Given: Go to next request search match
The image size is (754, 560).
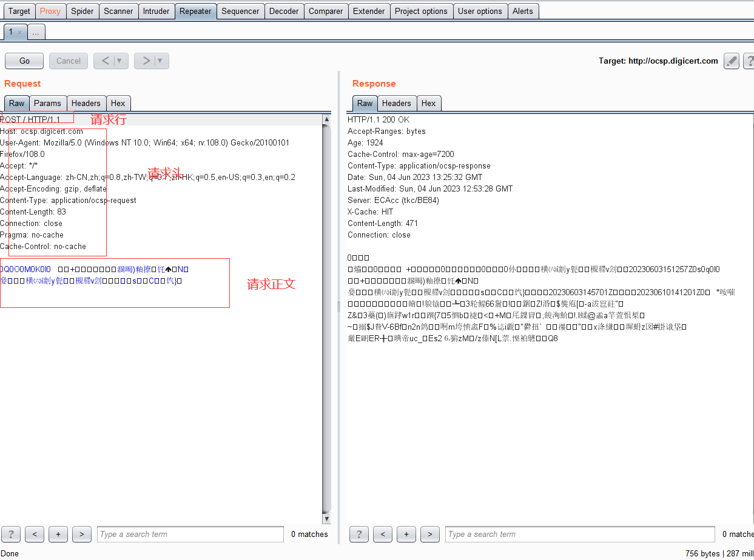Looking at the screenshot, I should point(82,534).
